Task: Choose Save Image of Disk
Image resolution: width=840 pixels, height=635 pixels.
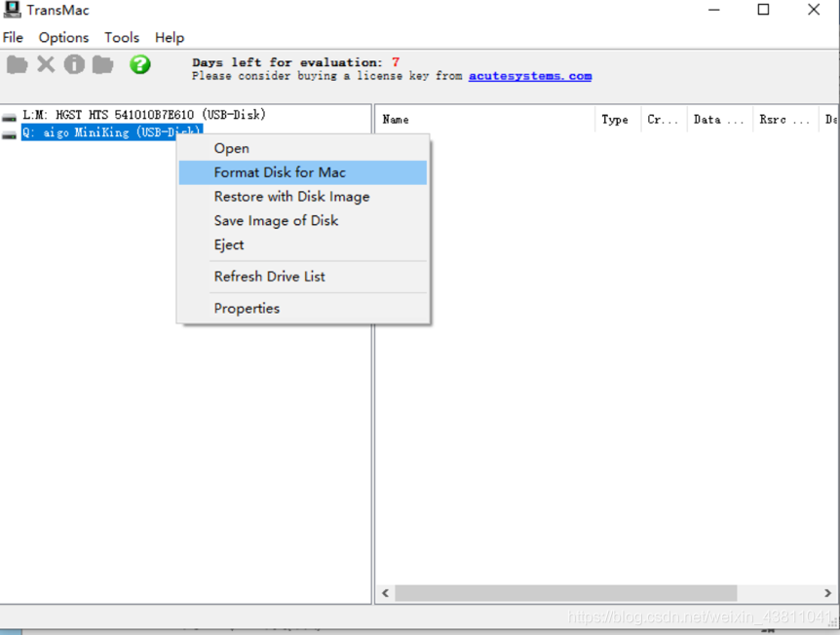Action: tap(303, 220)
